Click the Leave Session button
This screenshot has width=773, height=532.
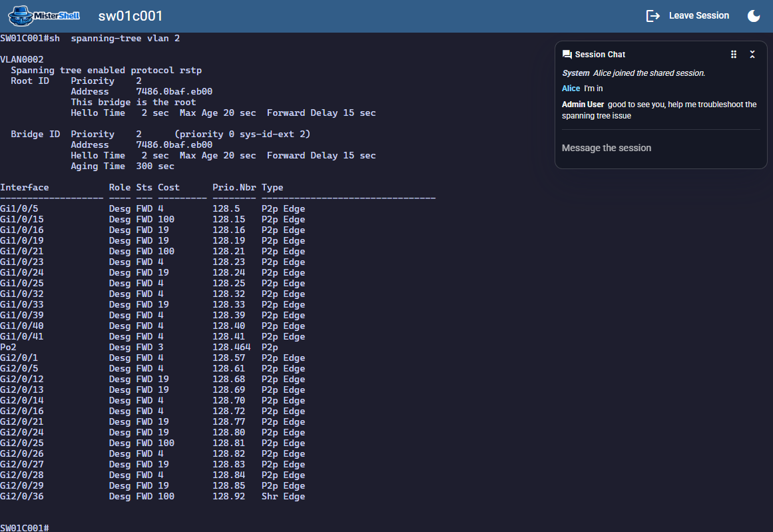pyautogui.click(x=688, y=16)
